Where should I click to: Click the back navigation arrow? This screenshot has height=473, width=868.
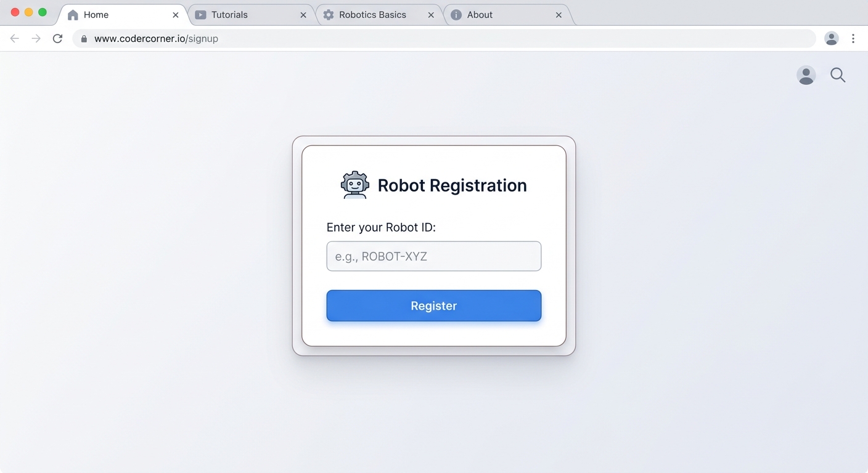[14, 38]
